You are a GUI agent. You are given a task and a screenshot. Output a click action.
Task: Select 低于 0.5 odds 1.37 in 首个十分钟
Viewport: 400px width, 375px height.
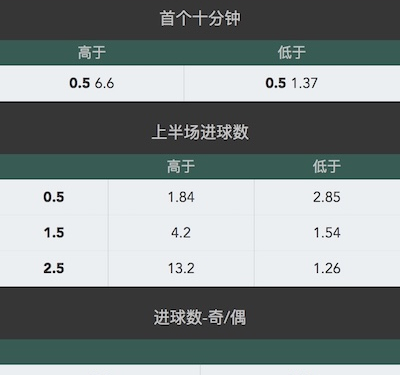point(292,83)
